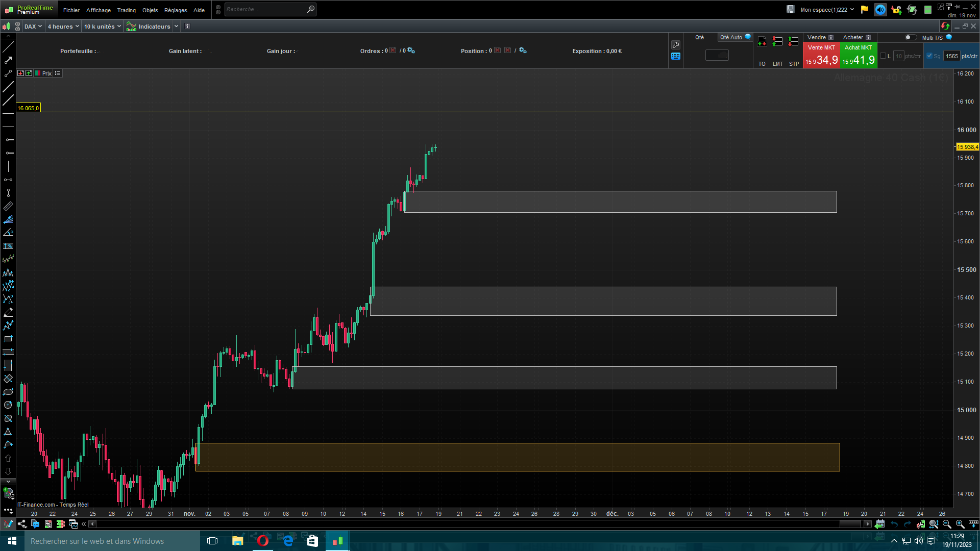Open the wrench order settings icon
The height and width of the screenshot is (551, 980).
676,45
